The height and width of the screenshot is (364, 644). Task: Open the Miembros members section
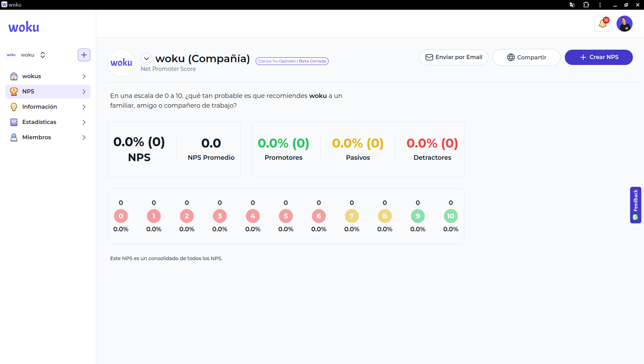click(36, 137)
